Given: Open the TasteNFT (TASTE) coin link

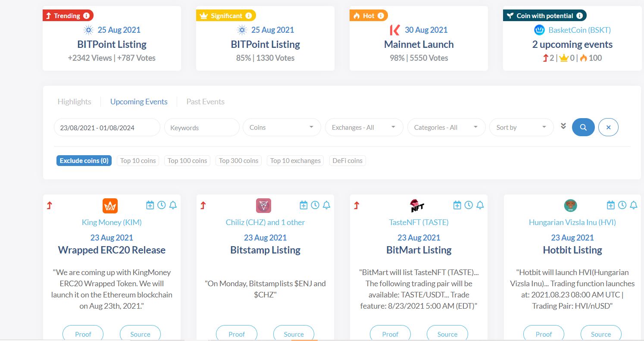Looking at the screenshot, I should 419,222.
